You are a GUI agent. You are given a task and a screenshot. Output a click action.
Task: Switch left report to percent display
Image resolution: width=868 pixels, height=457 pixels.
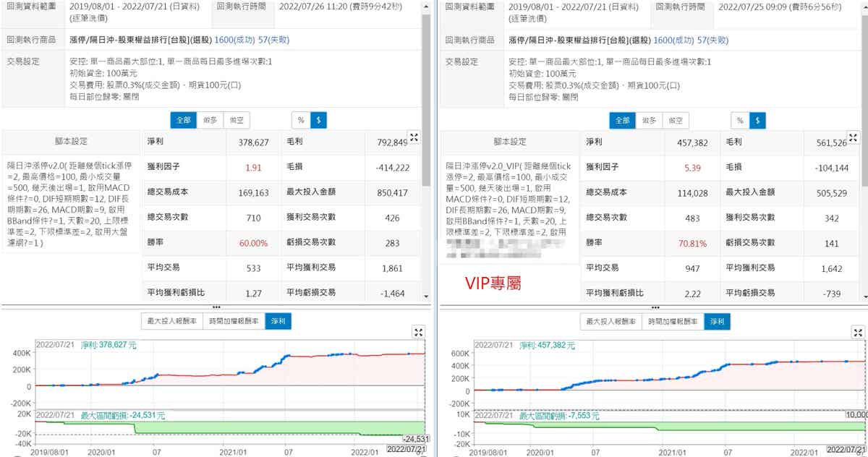click(x=300, y=120)
